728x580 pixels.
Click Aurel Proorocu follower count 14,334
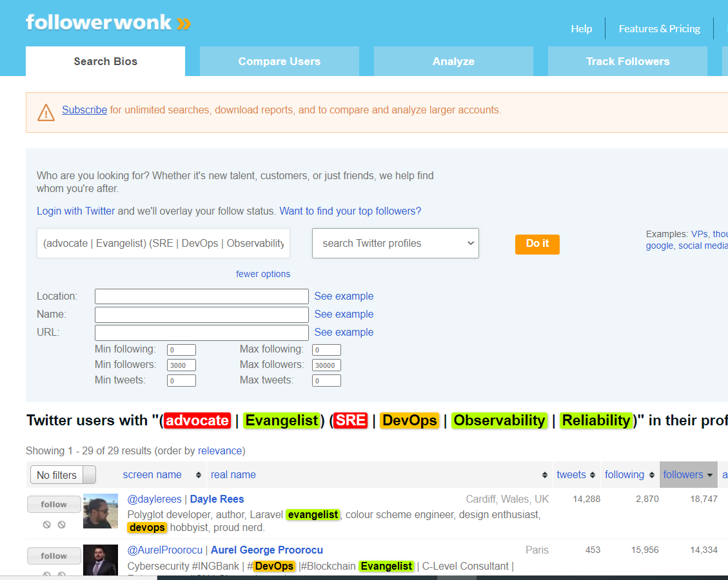click(703, 550)
